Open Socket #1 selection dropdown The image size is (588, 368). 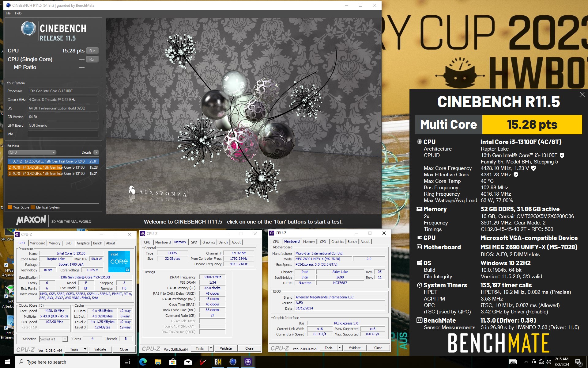tap(53, 339)
